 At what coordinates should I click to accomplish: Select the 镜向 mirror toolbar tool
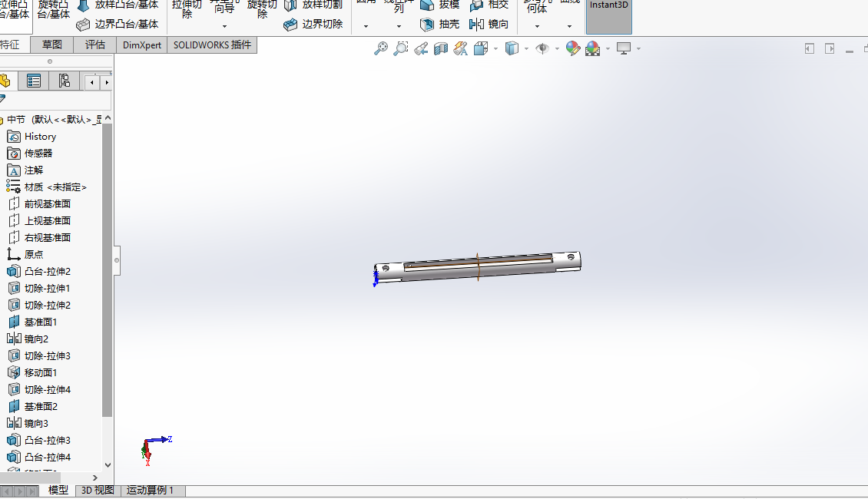pos(489,25)
